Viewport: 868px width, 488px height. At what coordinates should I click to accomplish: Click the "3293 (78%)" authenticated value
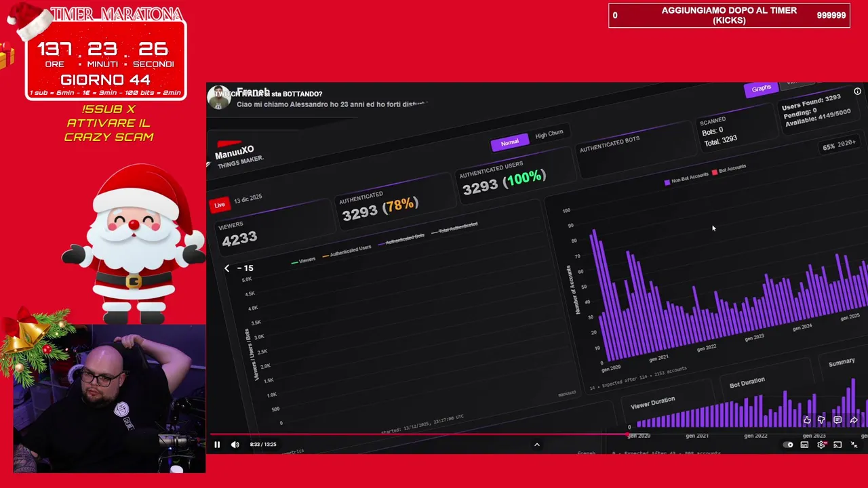(380, 208)
